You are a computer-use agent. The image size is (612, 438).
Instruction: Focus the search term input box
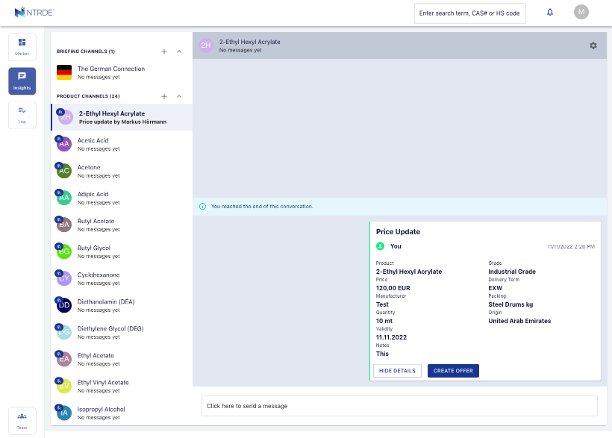pos(470,13)
